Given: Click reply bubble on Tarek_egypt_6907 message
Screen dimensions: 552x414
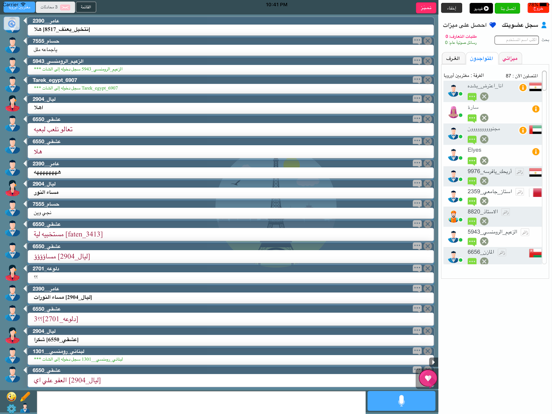Looking at the screenshot, I should coord(417,80).
